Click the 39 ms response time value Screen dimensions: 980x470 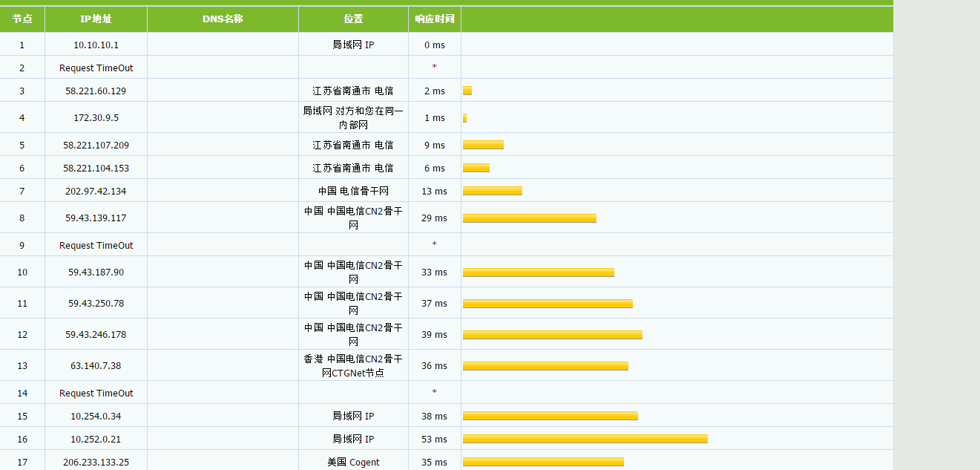pyautogui.click(x=434, y=335)
